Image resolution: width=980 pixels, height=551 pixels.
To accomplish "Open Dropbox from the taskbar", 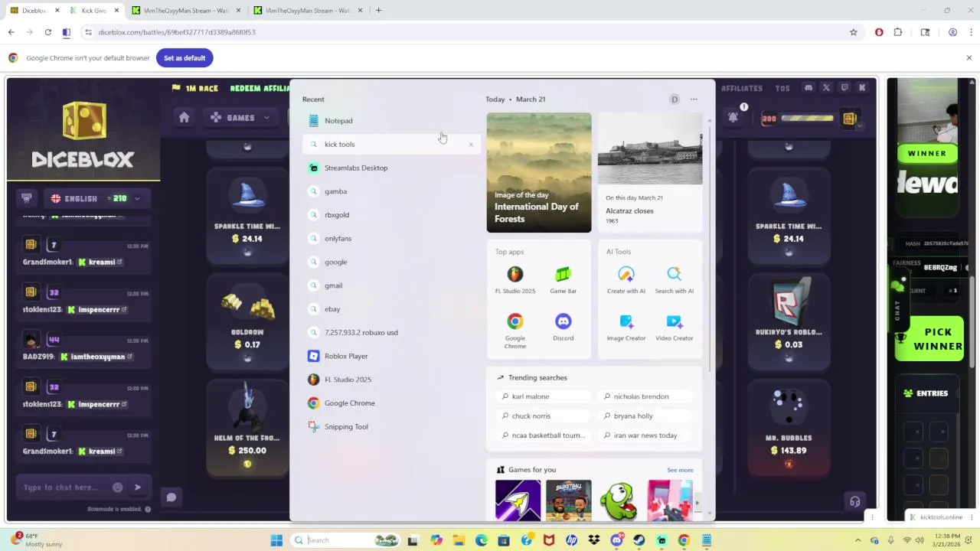I will click(x=594, y=540).
